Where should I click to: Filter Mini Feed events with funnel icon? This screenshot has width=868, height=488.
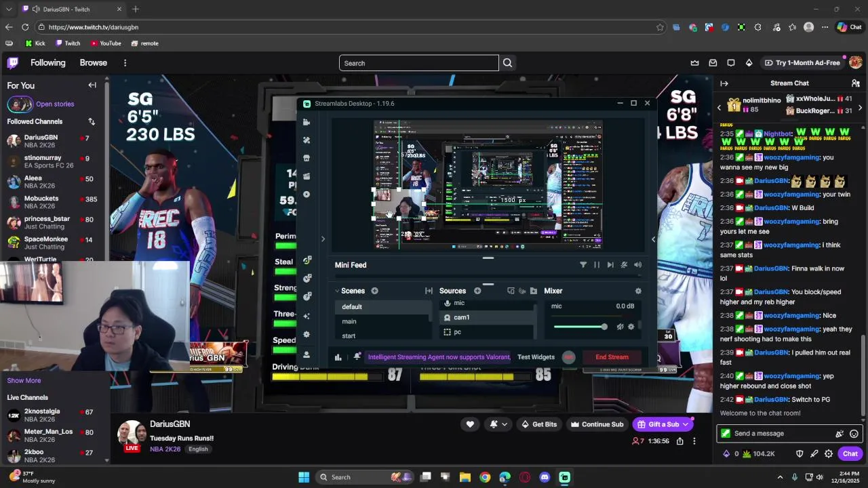coord(583,265)
